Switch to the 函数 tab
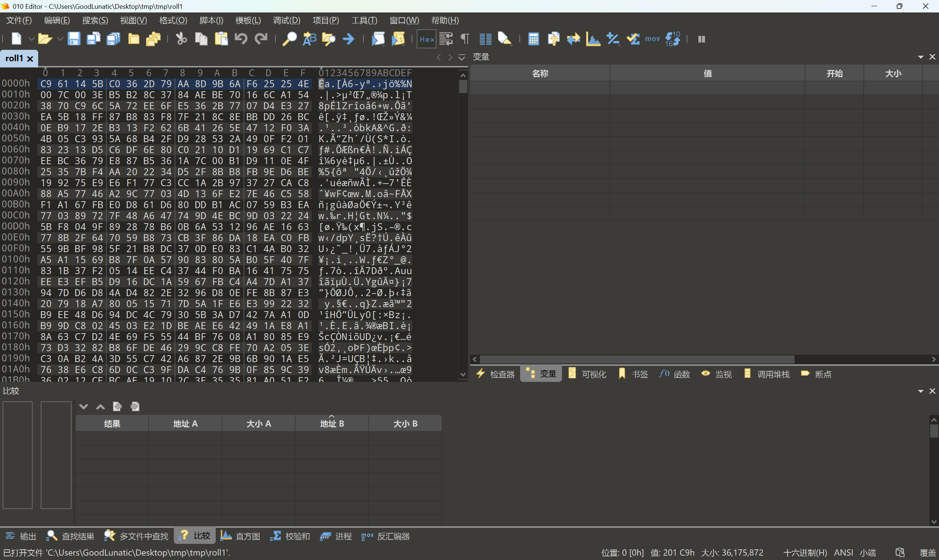This screenshot has height=560, width=939. point(675,374)
